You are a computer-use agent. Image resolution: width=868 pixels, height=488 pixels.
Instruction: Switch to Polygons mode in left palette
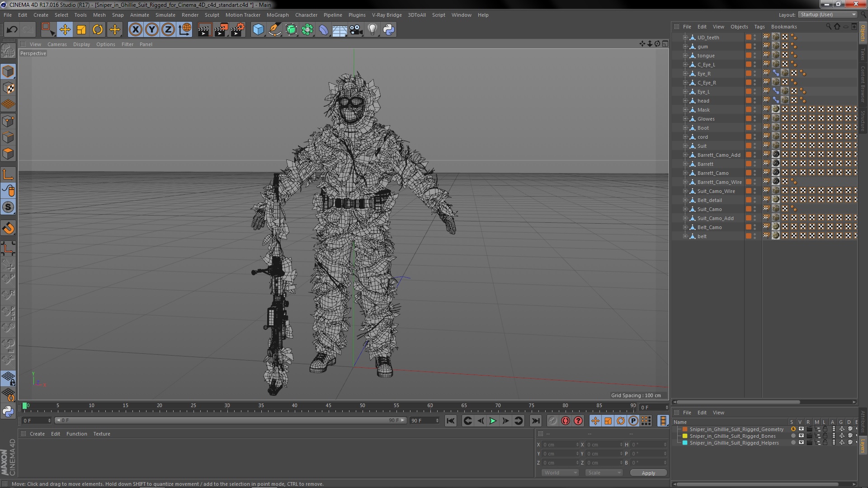[x=8, y=154]
